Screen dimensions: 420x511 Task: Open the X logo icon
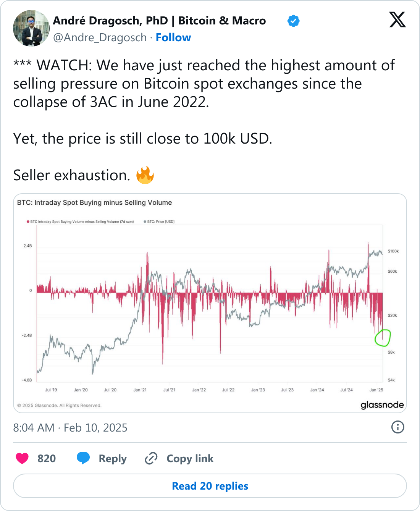(397, 19)
